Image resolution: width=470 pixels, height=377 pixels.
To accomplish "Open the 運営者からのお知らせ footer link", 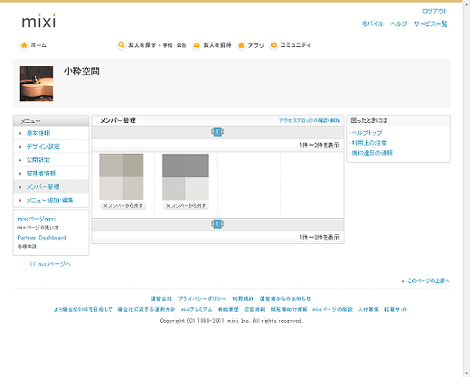I will [x=285, y=299].
